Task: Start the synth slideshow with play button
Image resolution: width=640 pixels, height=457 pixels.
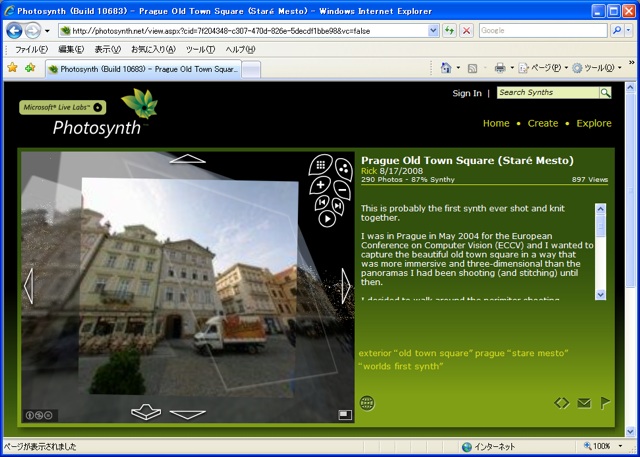Action: (x=327, y=219)
